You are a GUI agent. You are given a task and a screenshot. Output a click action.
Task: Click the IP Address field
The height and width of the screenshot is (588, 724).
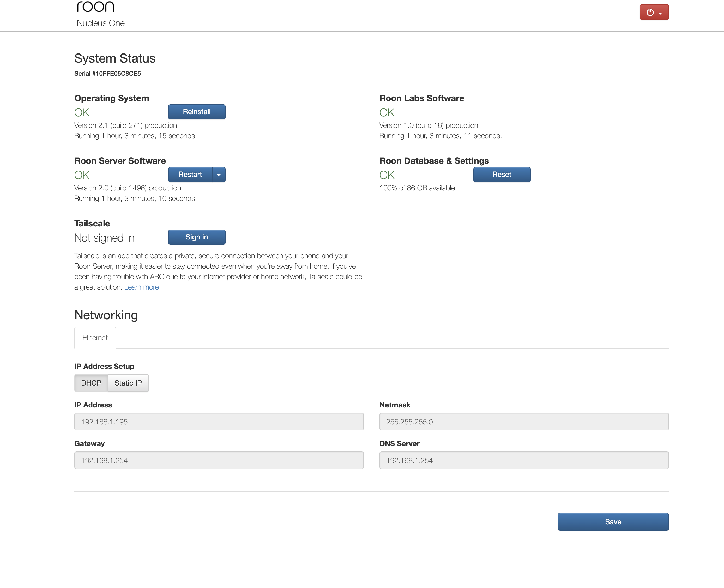tap(219, 422)
